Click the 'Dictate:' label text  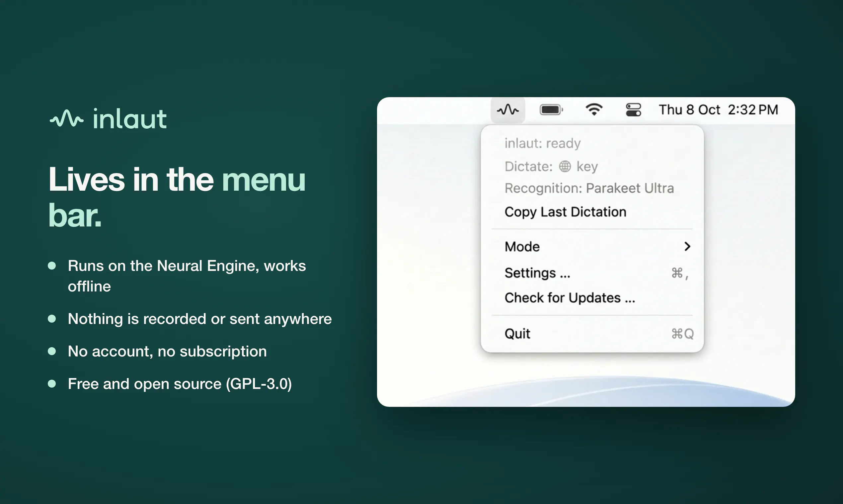[529, 166]
